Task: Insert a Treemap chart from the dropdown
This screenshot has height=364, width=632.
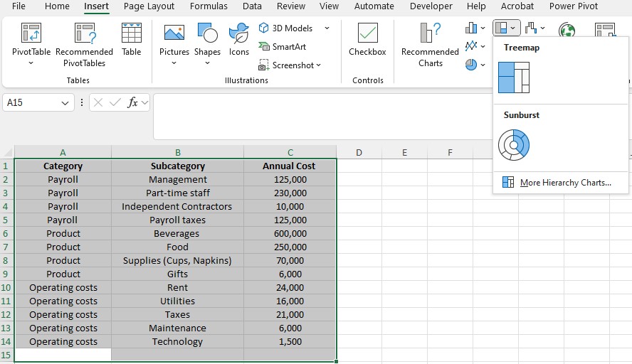Action: click(513, 77)
